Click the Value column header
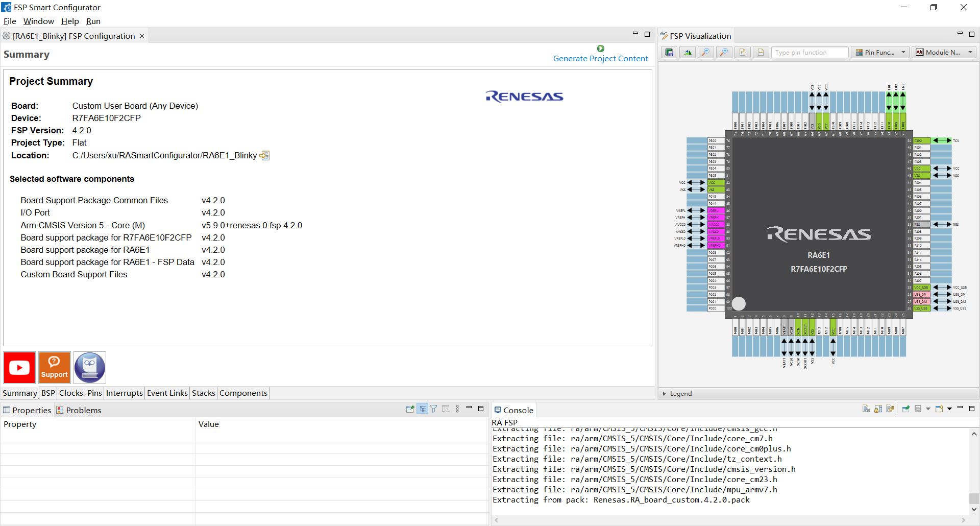 click(341, 424)
